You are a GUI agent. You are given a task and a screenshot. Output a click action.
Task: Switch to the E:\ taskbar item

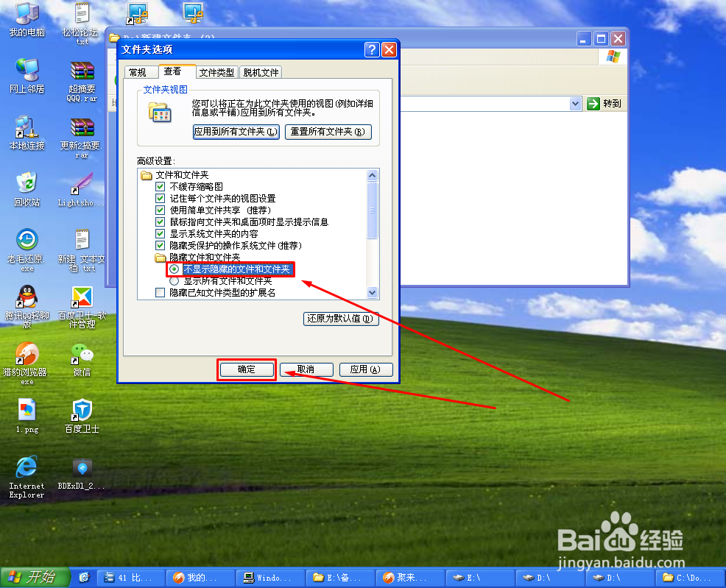(480, 578)
